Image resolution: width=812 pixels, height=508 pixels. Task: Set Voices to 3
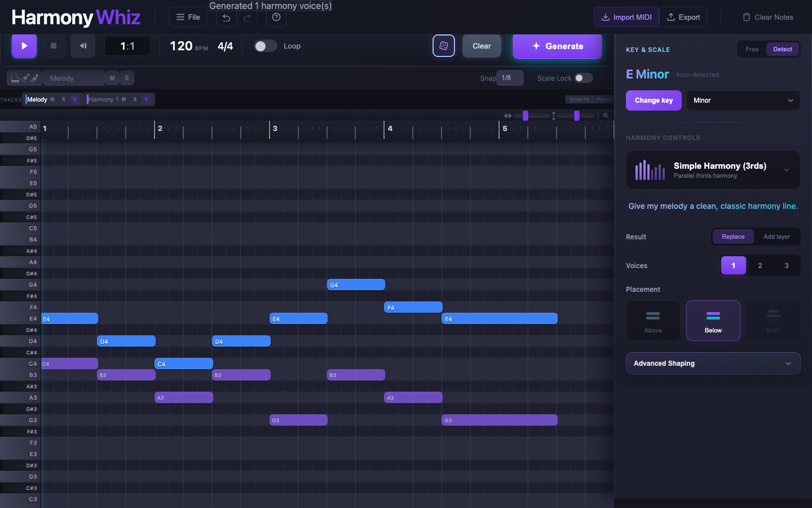tap(787, 265)
